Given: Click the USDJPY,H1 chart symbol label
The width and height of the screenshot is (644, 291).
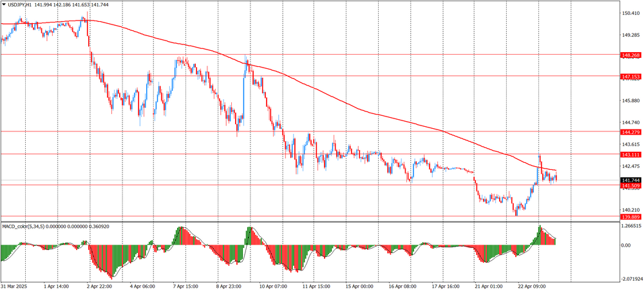Looking at the screenshot, I should [22, 5].
